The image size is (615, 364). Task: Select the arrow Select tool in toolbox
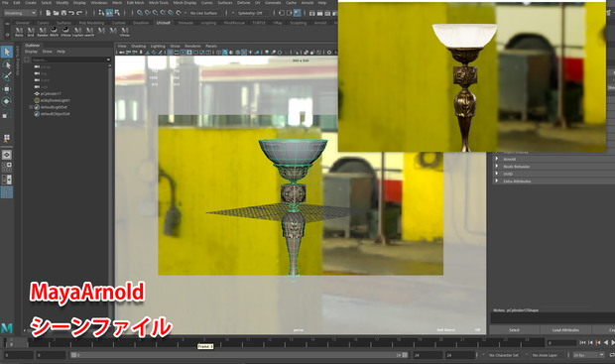point(7,52)
